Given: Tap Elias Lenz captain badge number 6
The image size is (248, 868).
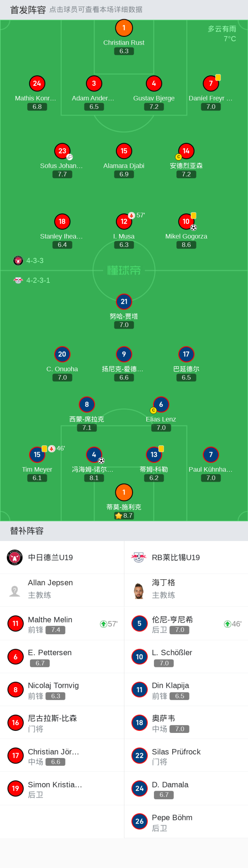Looking at the screenshot, I should 161,404.
